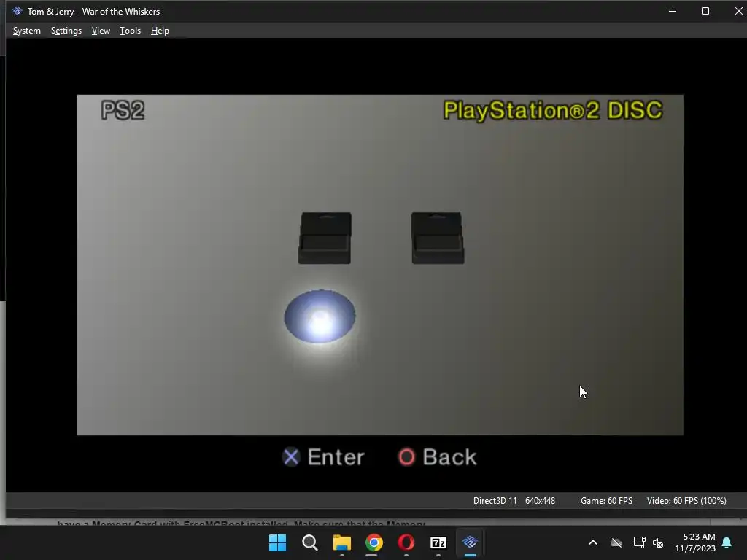This screenshot has width=747, height=560.
Task: Open the clock and date flyout
Action: coord(695,542)
